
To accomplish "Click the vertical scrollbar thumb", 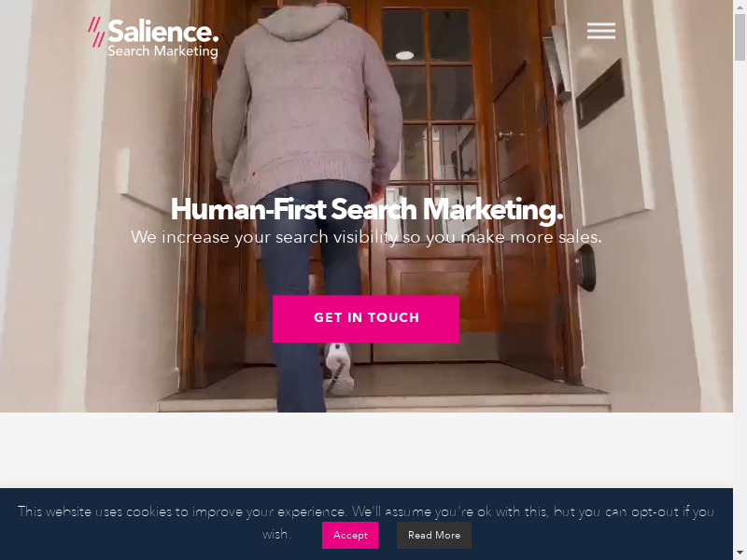I will [x=740, y=37].
